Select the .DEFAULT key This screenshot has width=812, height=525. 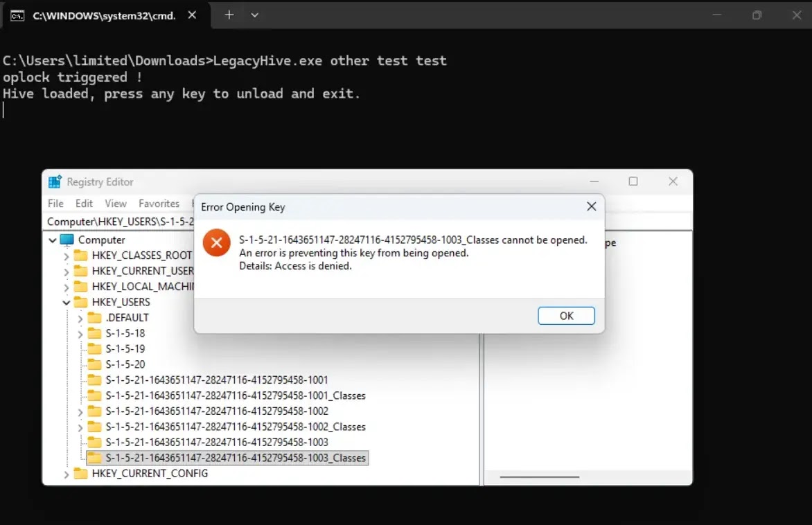pyautogui.click(x=127, y=317)
